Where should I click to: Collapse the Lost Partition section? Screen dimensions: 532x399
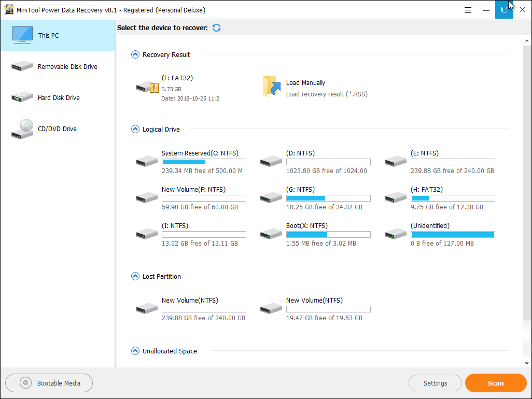(x=135, y=276)
